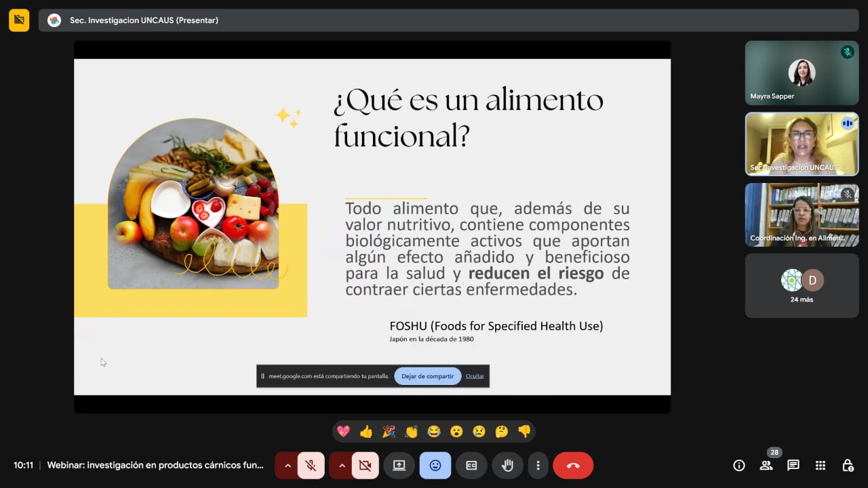Viewport: 868px width, 488px height.
Task: Click the Ocultar link
Action: pyautogui.click(x=475, y=376)
